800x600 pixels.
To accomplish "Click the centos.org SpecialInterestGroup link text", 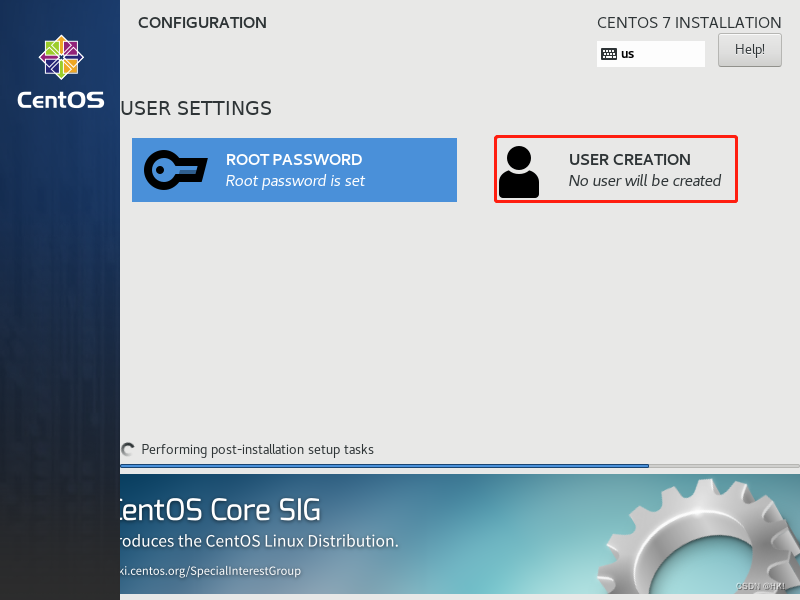I will 210,570.
